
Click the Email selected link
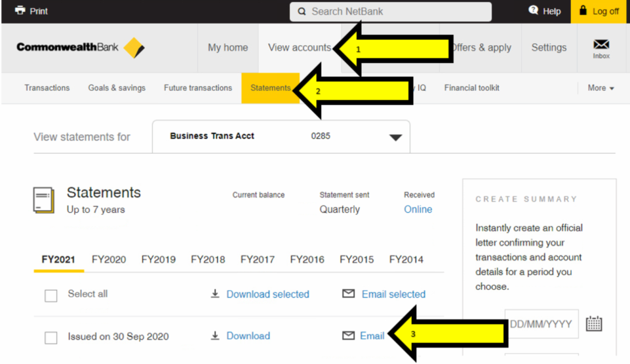[x=393, y=294]
